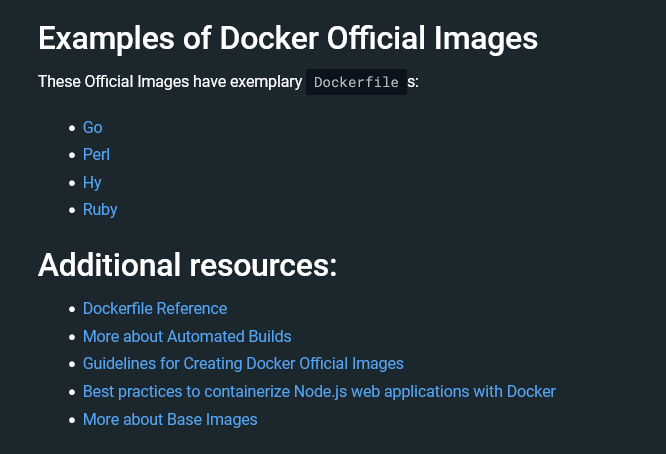Visit the Ruby official image link

100,209
